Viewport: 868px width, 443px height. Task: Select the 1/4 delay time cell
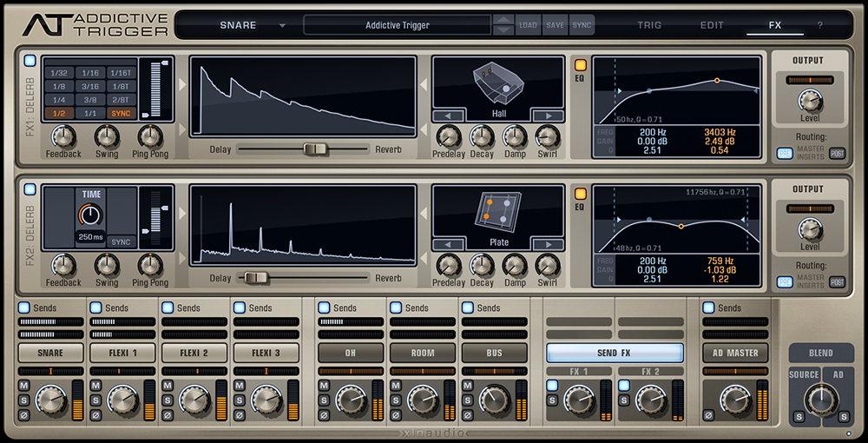58,100
